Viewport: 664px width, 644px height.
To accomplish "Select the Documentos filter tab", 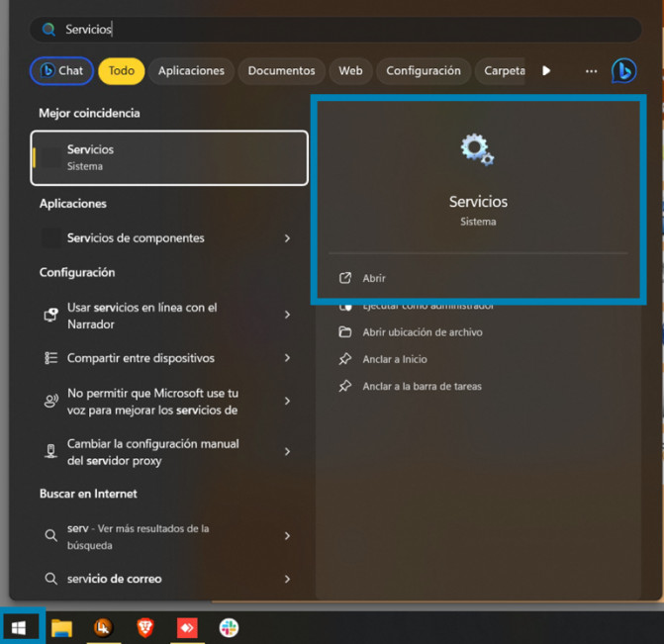I will pyautogui.click(x=281, y=71).
